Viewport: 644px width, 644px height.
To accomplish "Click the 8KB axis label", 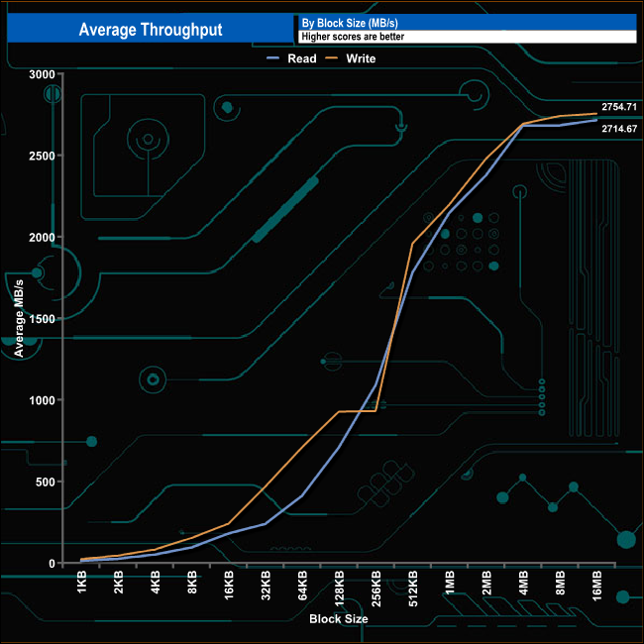I will [192, 582].
